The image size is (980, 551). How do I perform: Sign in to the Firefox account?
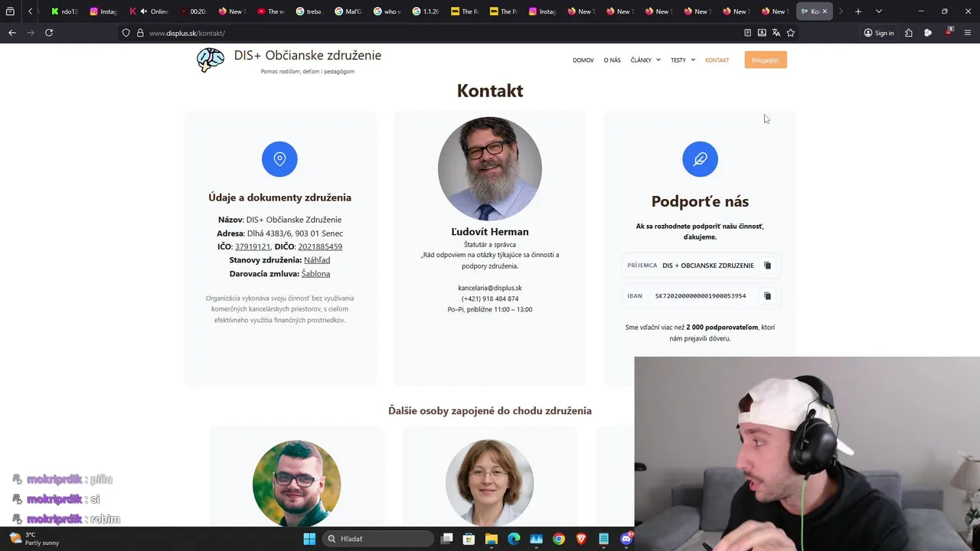879,33
